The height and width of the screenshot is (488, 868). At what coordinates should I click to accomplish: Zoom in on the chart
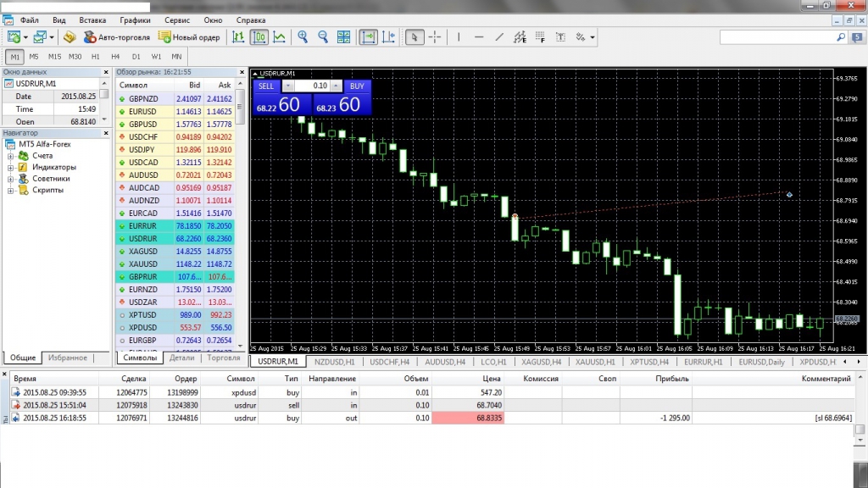click(303, 37)
